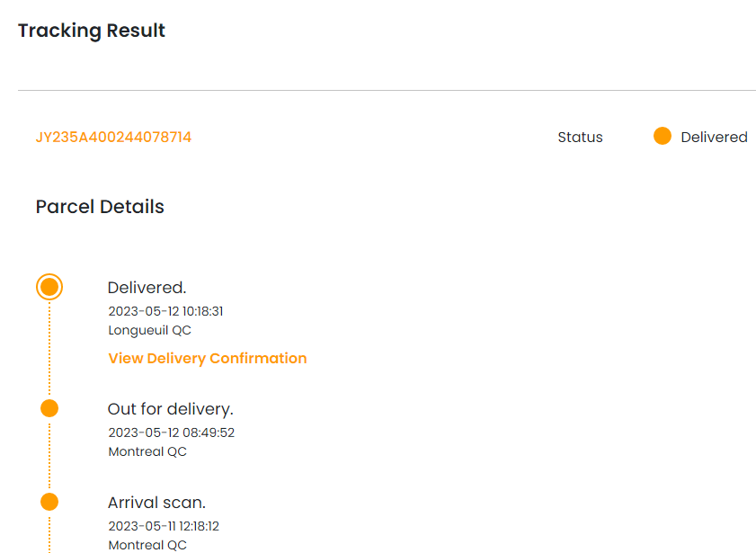Click the Longueuil QC location text

(149, 330)
